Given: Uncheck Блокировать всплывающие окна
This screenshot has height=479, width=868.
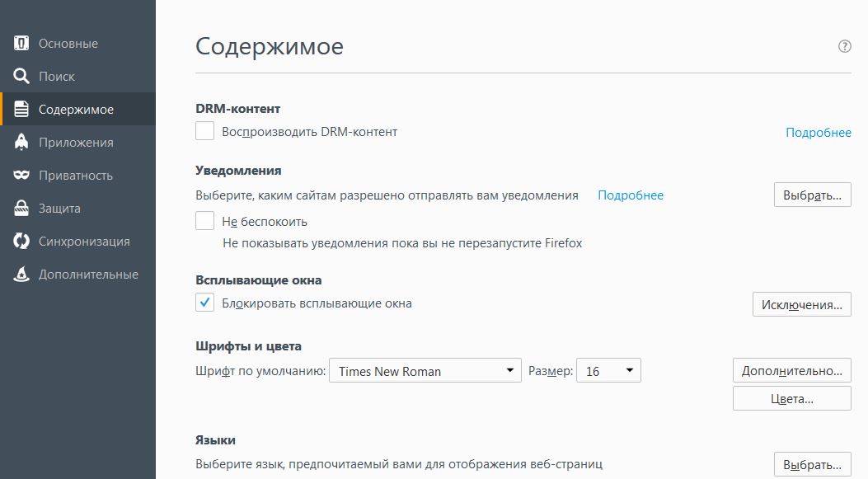Looking at the screenshot, I should click(x=205, y=303).
